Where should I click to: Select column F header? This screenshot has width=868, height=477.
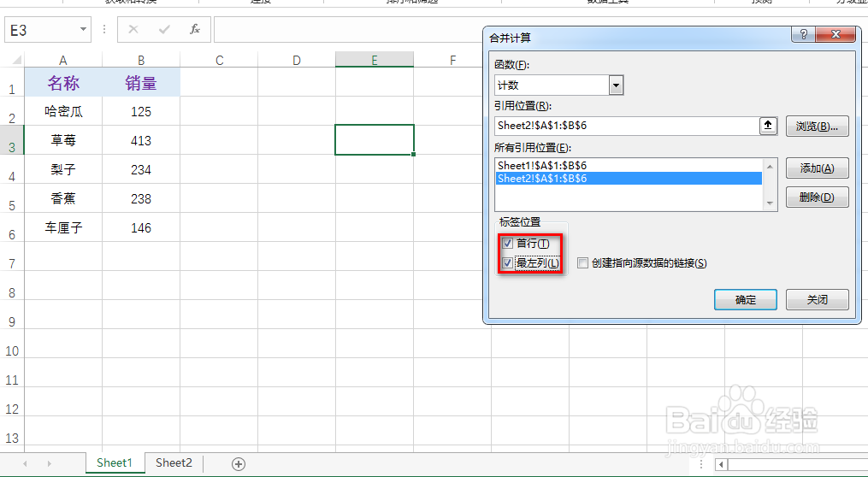(452, 60)
